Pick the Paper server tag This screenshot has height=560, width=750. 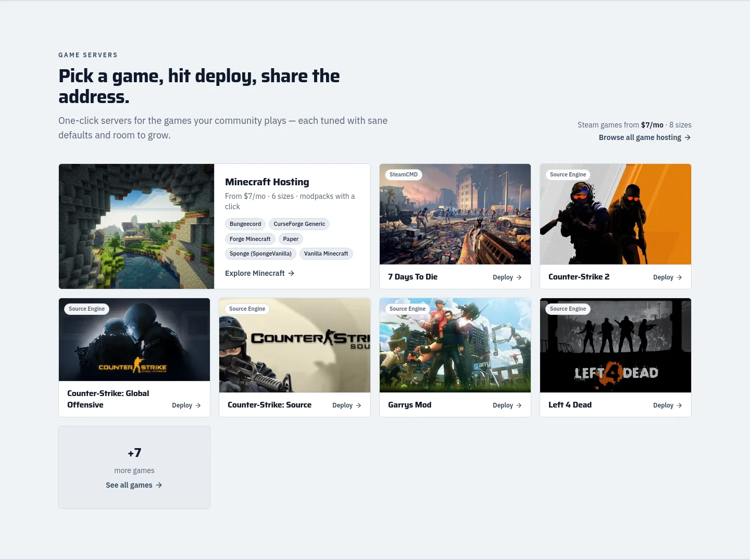click(291, 239)
